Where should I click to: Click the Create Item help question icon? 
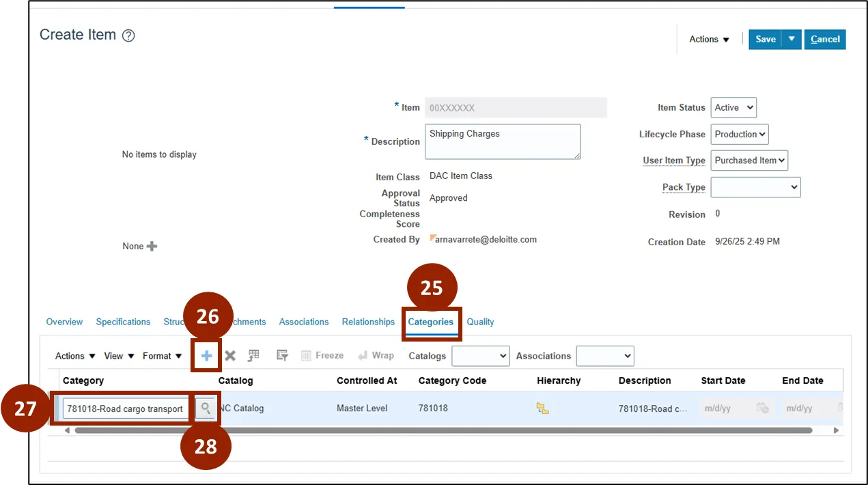click(x=128, y=36)
